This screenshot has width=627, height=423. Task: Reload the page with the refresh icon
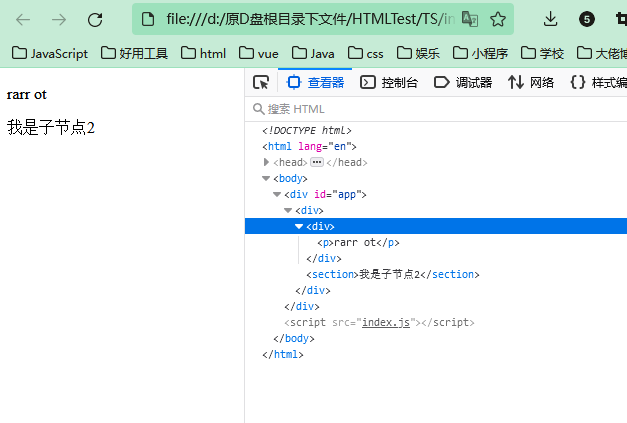coord(95,19)
